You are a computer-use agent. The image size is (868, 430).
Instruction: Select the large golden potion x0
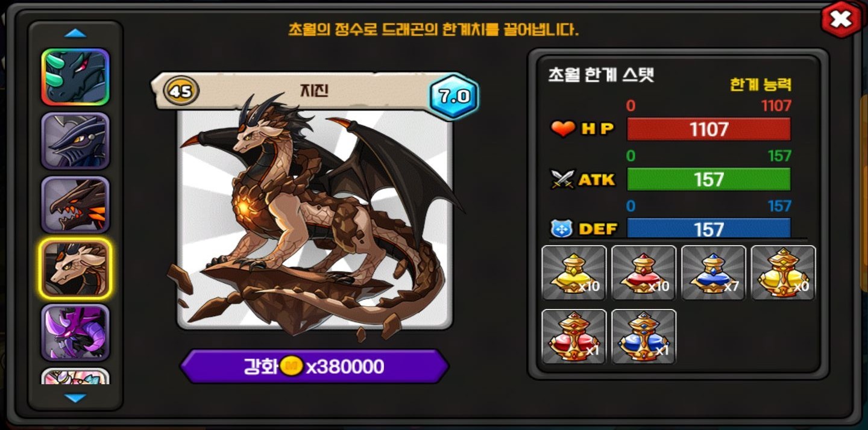tap(784, 273)
